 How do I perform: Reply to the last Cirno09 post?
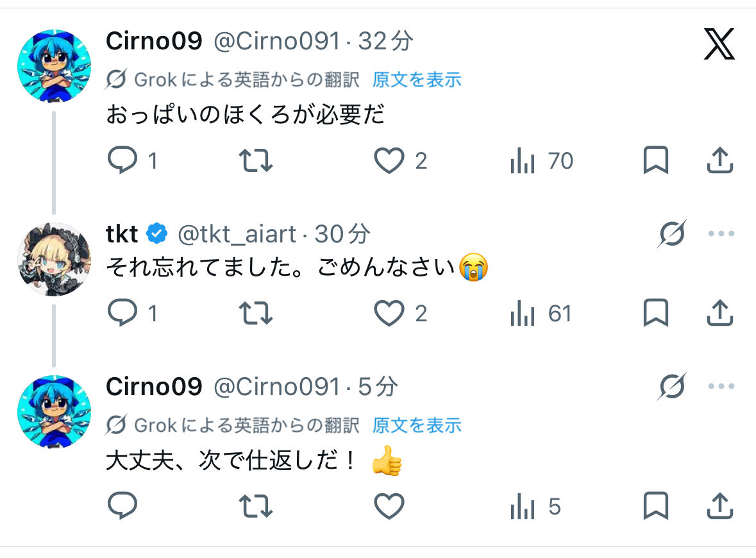click(122, 507)
